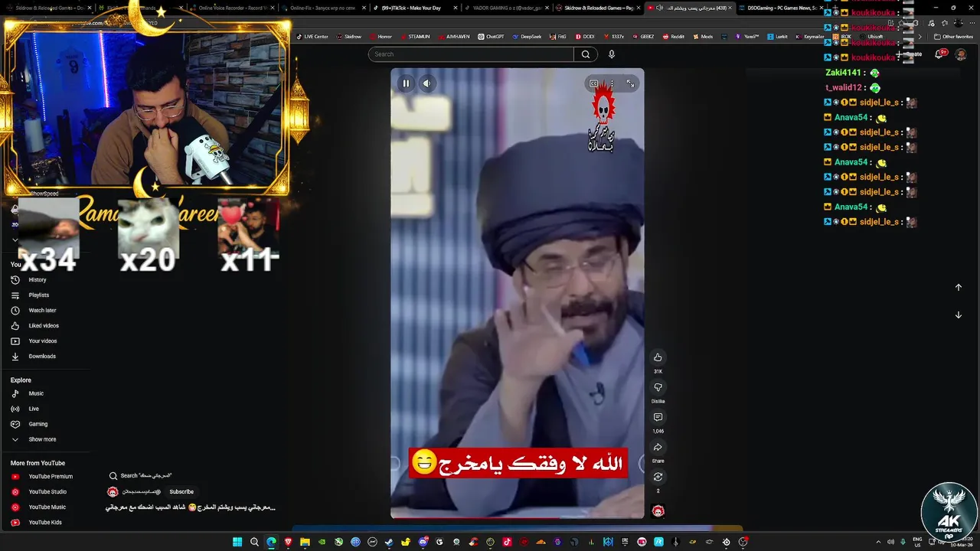Expand the Shorts video to fullscreen
The image size is (980, 551).
click(630, 83)
